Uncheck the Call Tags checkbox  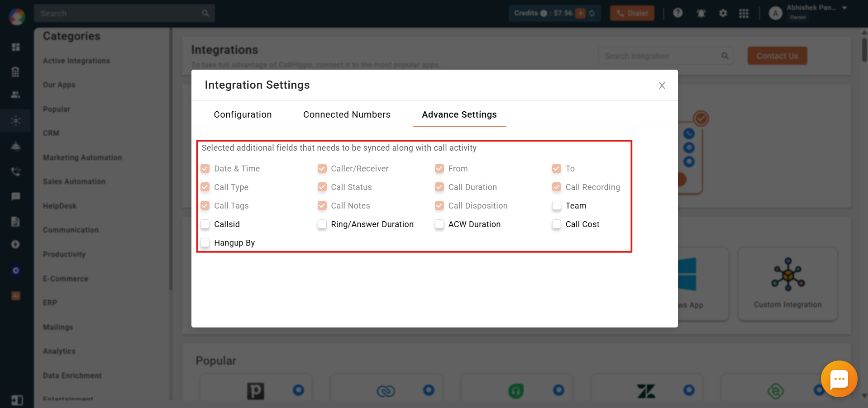tap(205, 206)
